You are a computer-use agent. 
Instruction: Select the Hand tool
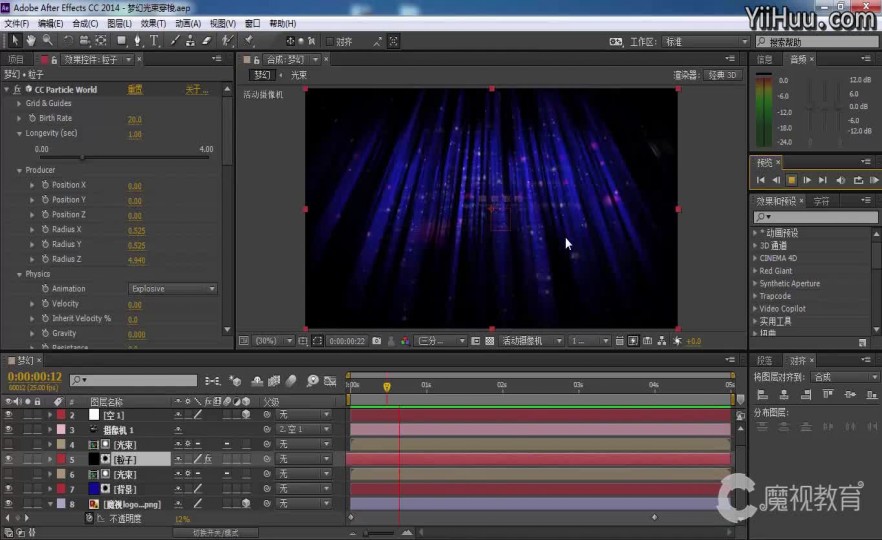31,40
